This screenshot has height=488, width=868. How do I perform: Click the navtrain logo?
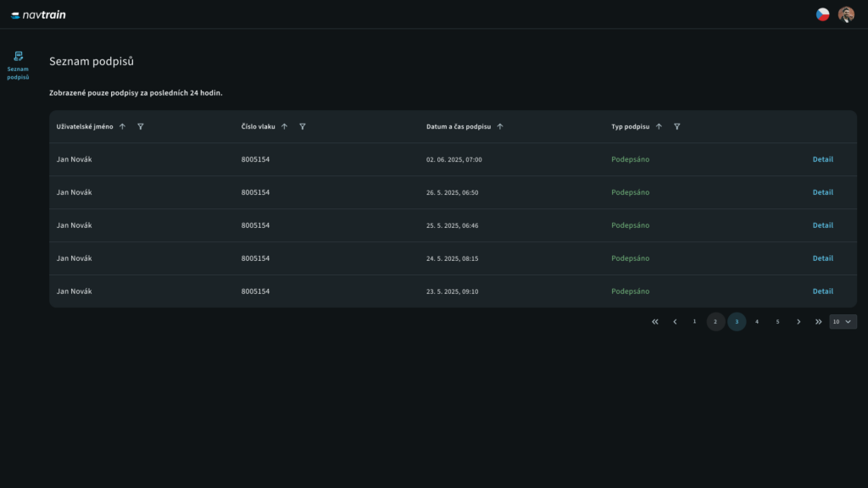38,14
